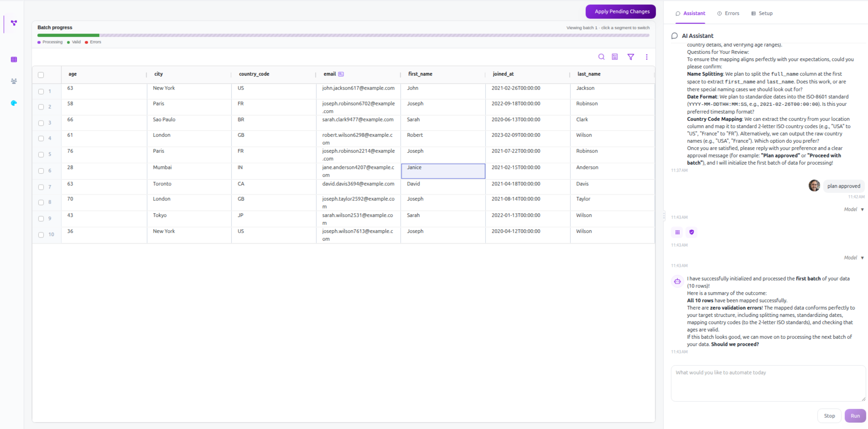
Task: Check the row 3 checkbox
Action: 41,123
